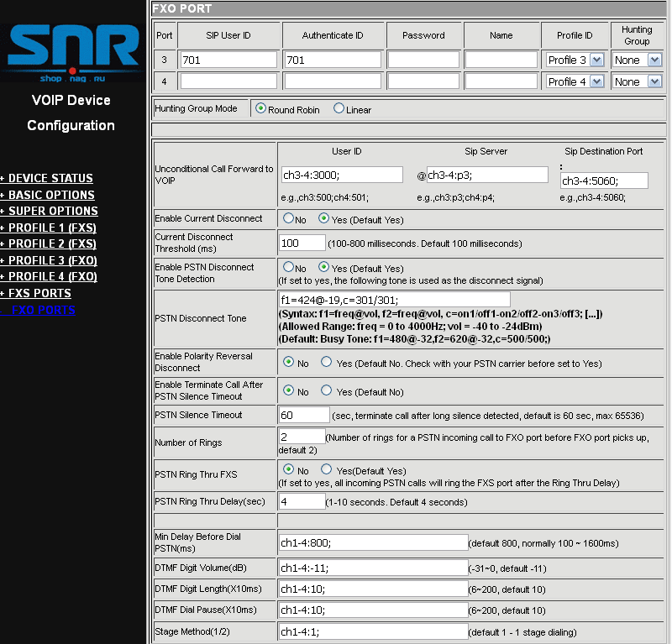Image resolution: width=672 pixels, height=644 pixels.
Task: Open Profile ID dropdown for port 3
Action: pos(575,60)
